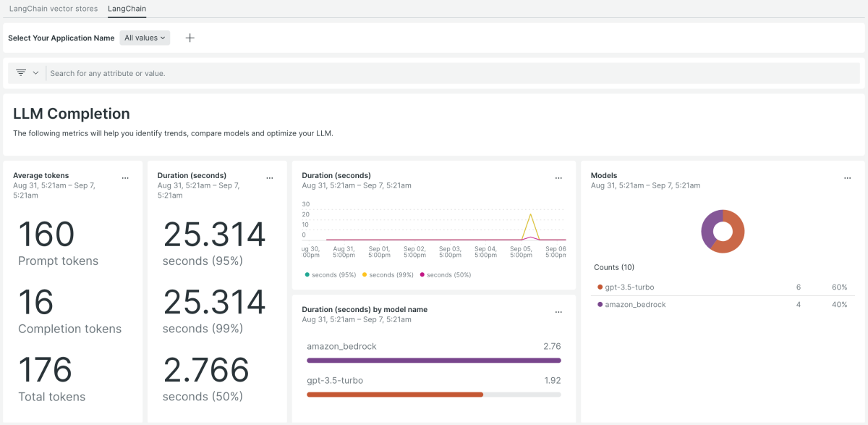This screenshot has height=425, width=868.
Task: Click the orange gpt-3.5-turbo duration bar
Action: point(395,395)
